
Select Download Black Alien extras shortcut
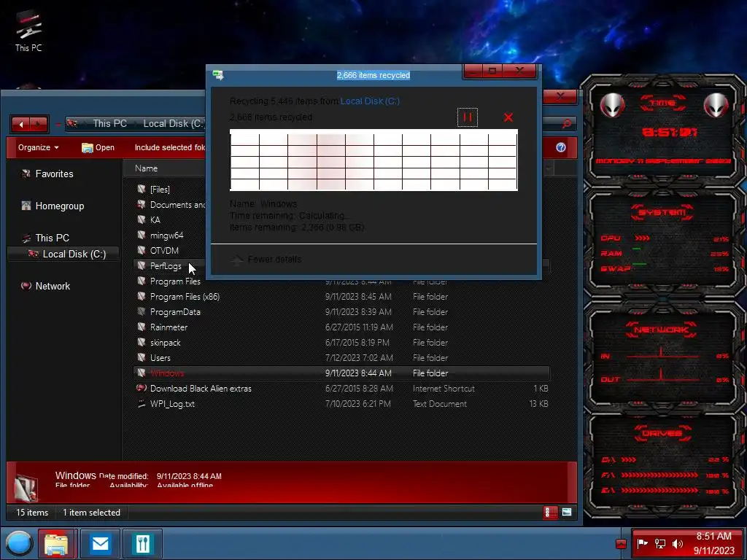tap(201, 389)
